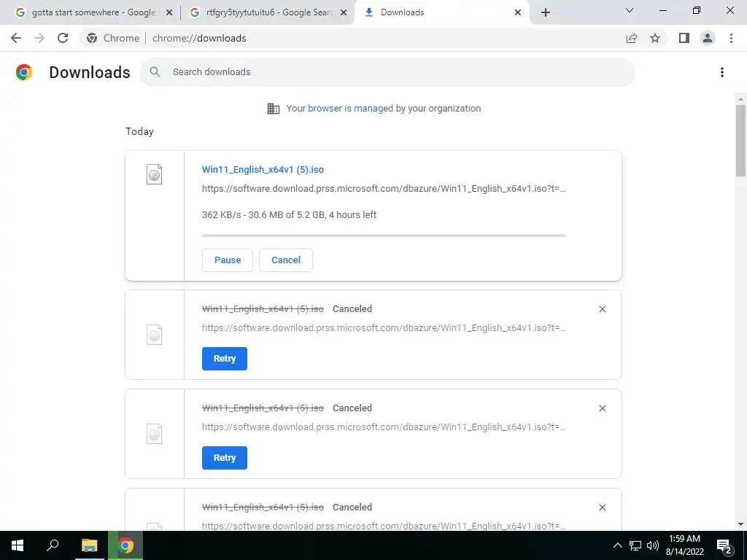Click the '362 KB/s - 30.6 MB of 5.2 GB' status
This screenshot has height=560, width=747.
coord(289,215)
